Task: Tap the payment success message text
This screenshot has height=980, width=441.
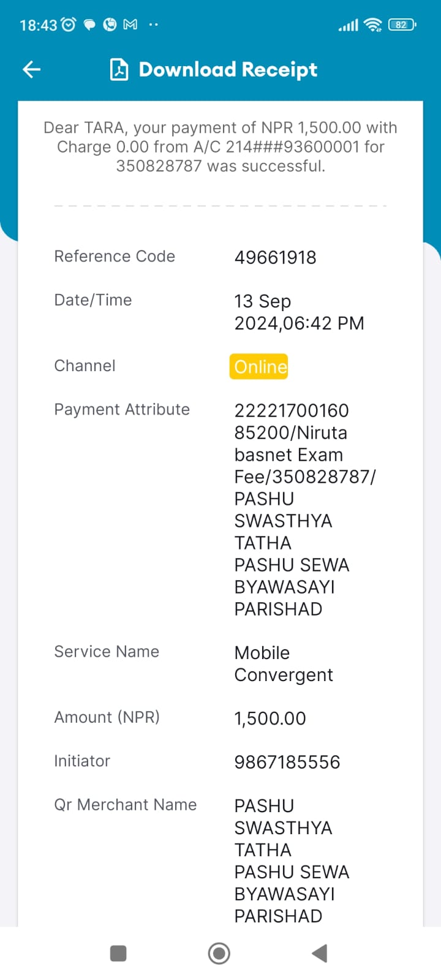Action: (x=221, y=147)
